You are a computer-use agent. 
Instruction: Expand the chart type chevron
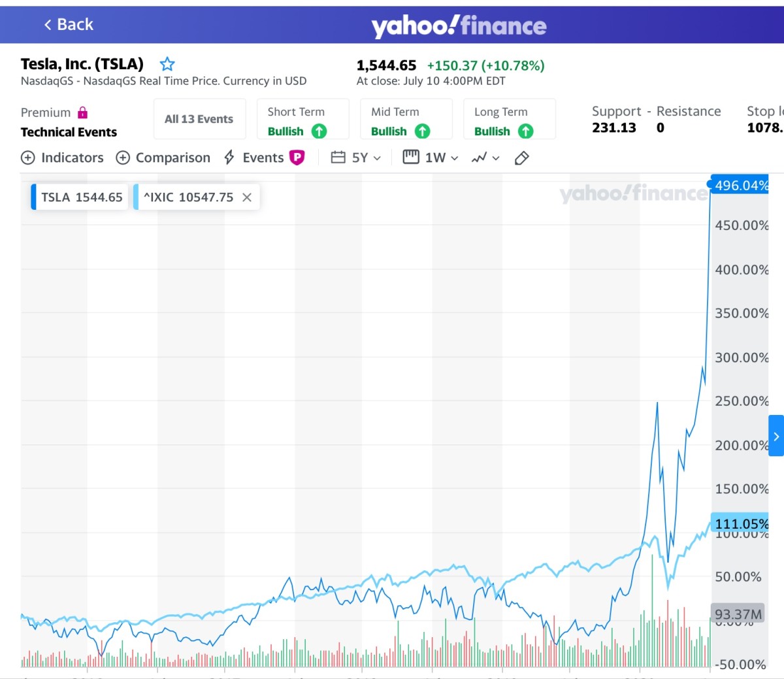tap(495, 157)
